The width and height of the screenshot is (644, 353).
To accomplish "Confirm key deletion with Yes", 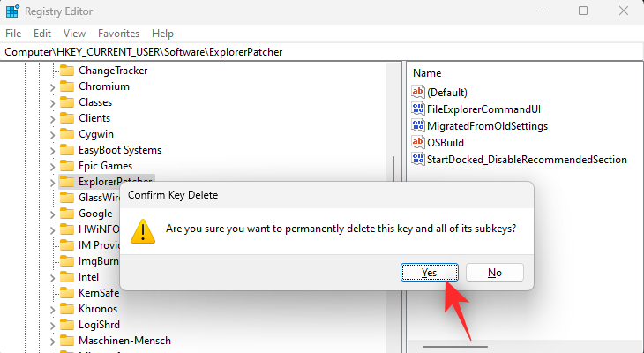I will 430,273.
